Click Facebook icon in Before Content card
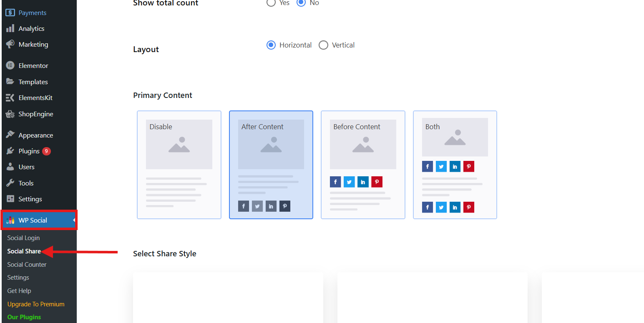The width and height of the screenshot is (644, 323). pyautogui.click(x=335, y=182)
